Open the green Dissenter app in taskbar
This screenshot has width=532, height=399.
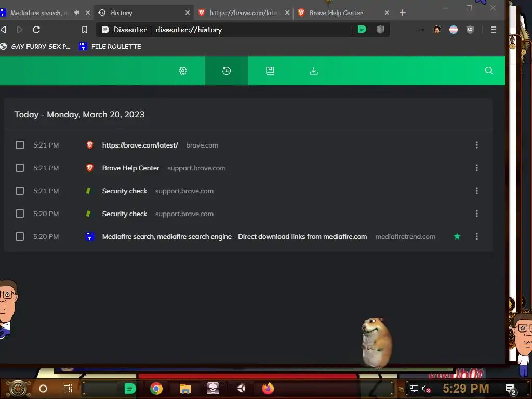[130, 389]
